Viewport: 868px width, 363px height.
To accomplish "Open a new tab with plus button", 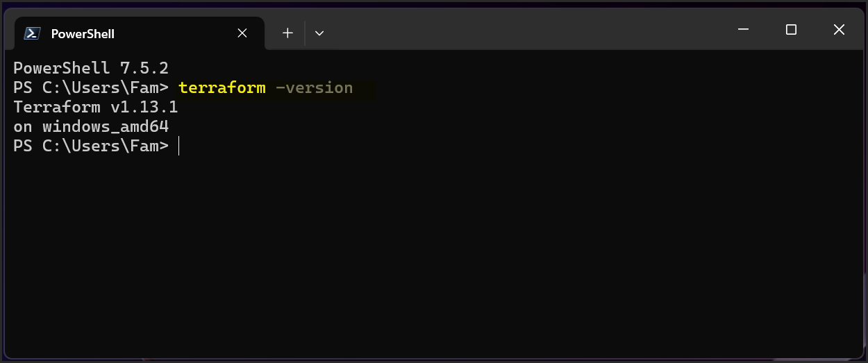I will [287, 33].
